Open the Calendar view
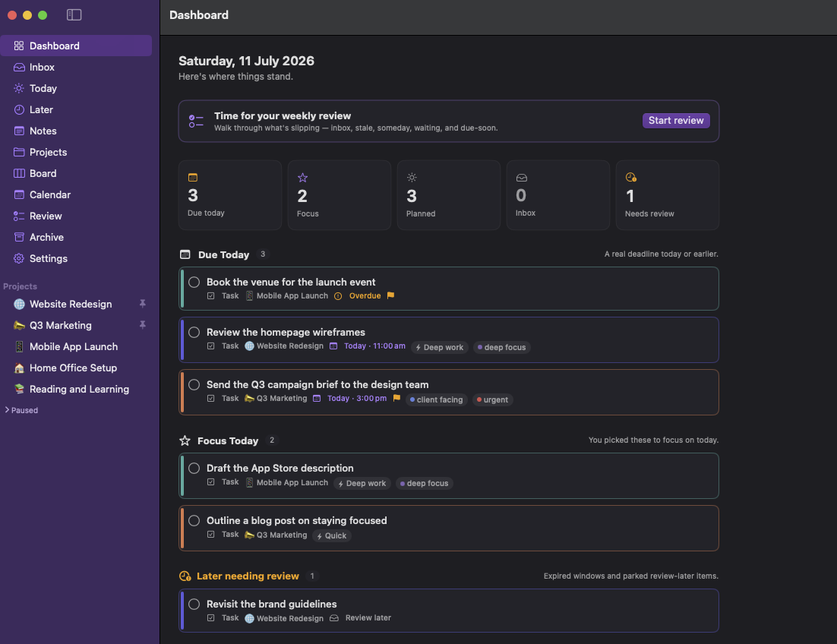This screenshot has width=837, height=644. (x=76, y=194)
